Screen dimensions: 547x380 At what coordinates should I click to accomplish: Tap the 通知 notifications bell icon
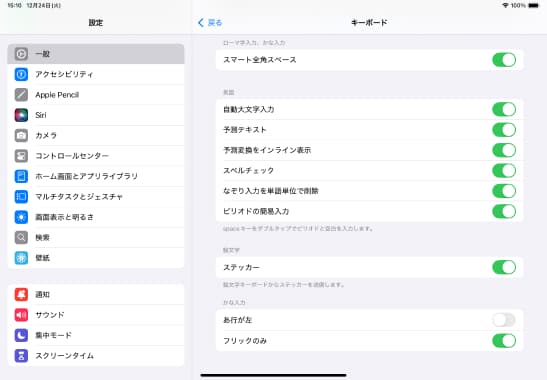coord(21,295)
